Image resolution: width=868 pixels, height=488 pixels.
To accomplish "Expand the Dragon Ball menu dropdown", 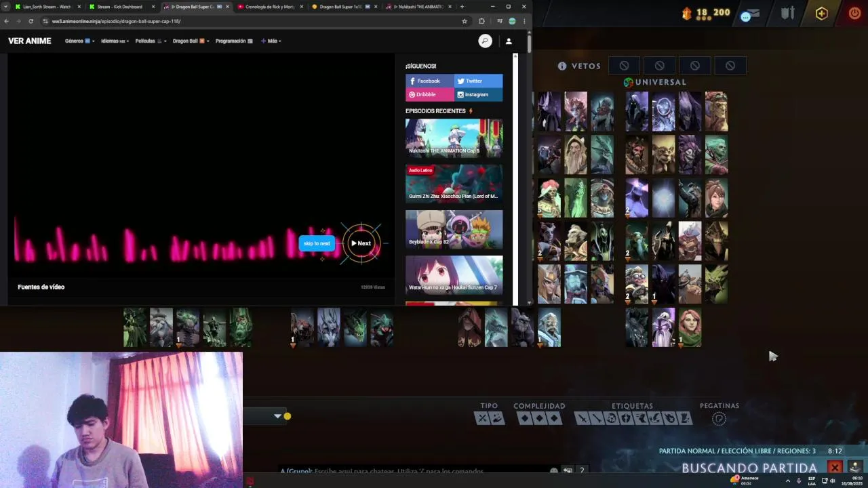I will pyautogui.click(x=191, y=41).
